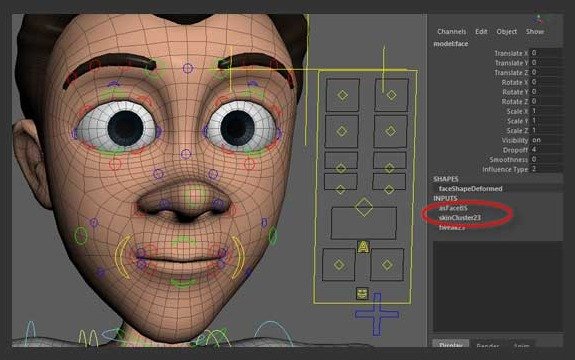
Task: Select the green cheek circle control near the ear
Action: pyautogui.click(x=81, y=236)
